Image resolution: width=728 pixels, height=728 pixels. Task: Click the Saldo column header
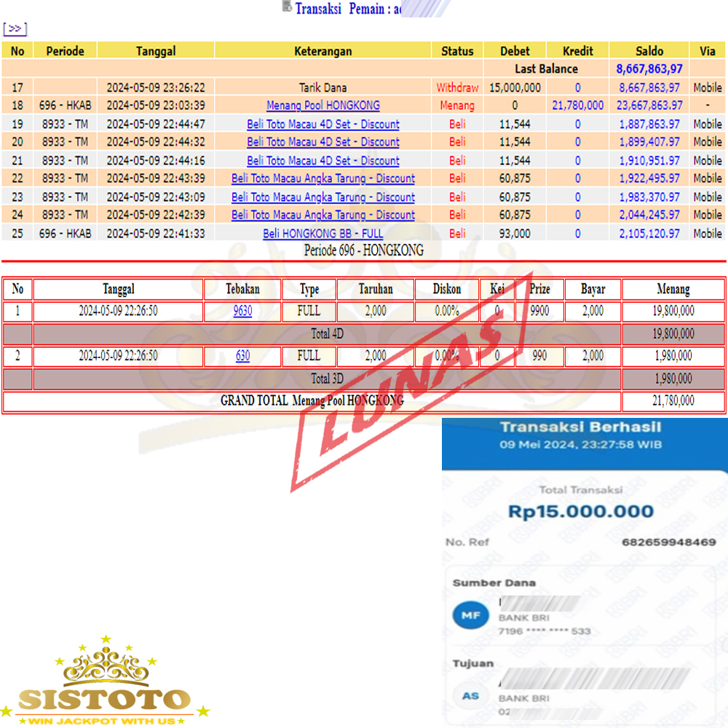pos(649,51)
